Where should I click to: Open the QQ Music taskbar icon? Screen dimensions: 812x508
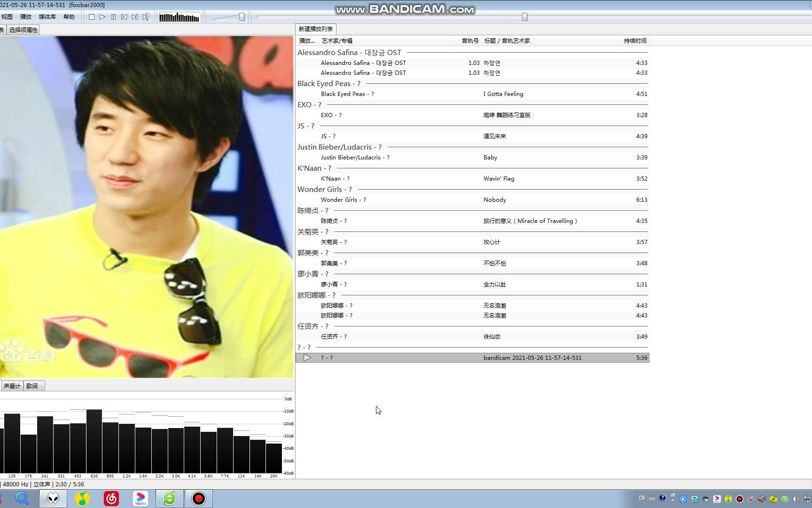point(82,498)
